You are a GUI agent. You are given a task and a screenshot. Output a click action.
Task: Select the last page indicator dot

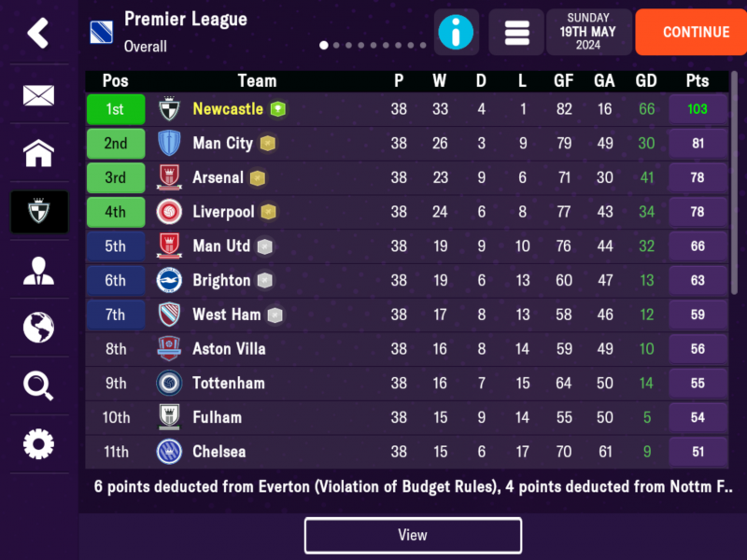pyautogui.click(x=423, y=45)
